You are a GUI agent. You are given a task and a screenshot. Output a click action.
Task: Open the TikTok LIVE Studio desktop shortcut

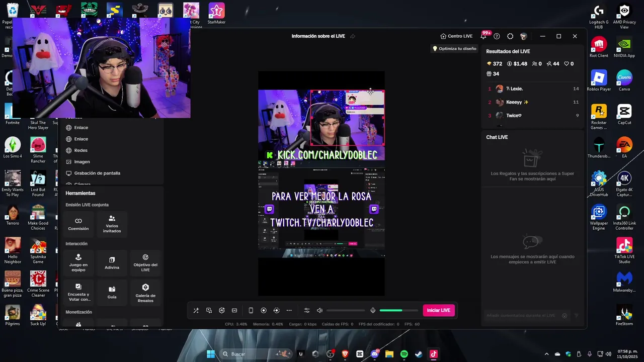(624, 250)
